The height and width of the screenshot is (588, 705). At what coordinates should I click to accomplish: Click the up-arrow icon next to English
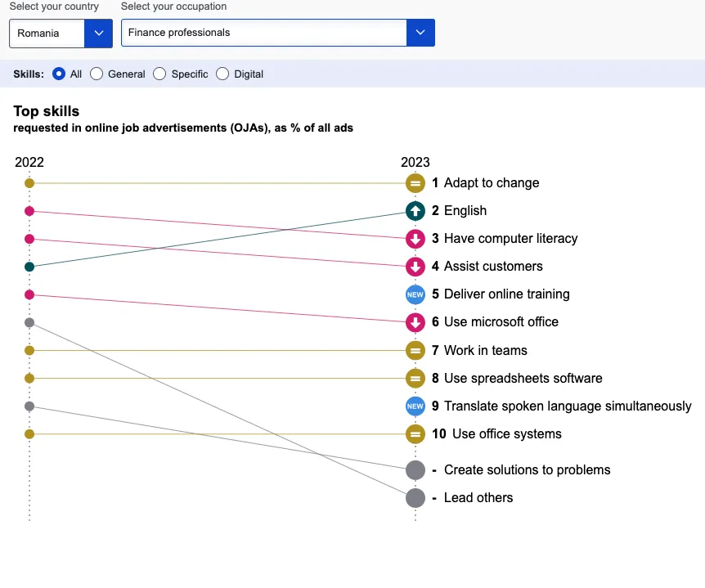[x=415, y=211]
